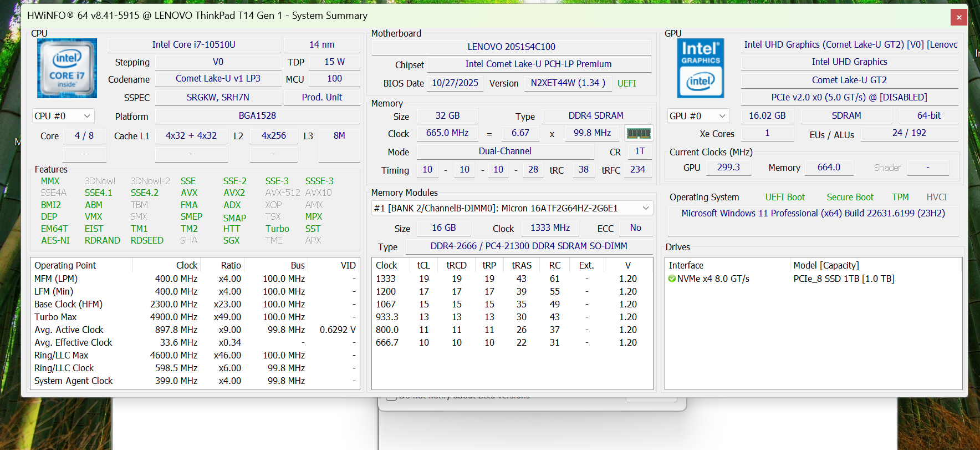
Task: Click the codename Comet Lake-U v1 LP3
Action: (x=218, y=78)
